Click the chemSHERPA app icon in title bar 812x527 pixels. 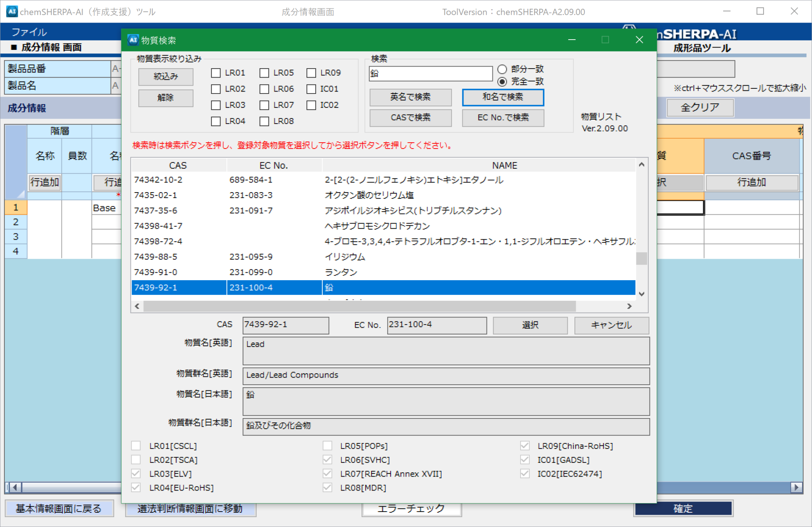point(11,11)
